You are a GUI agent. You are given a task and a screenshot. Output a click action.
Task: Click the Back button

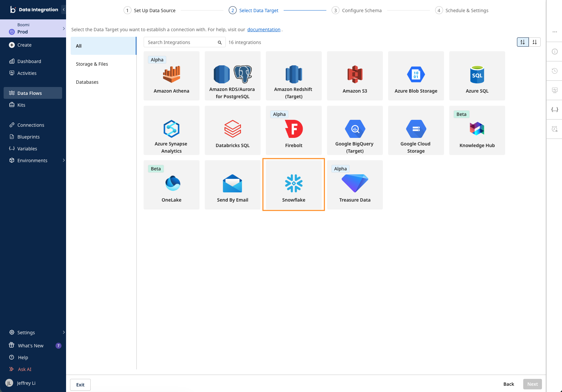coord(509,384)
